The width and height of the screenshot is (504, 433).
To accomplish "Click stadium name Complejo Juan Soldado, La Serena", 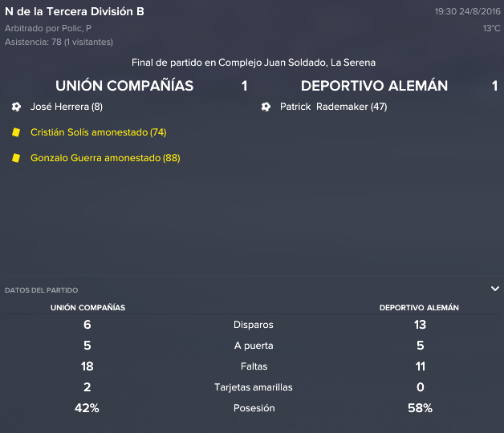I will pos(297,63).
